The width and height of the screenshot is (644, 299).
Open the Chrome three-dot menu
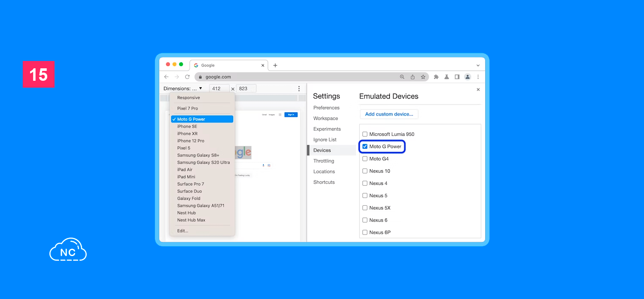pos(478,77)
